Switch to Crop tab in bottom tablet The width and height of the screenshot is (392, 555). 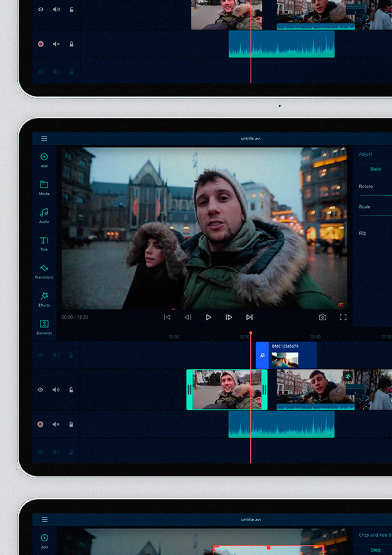tap(375, 550)
